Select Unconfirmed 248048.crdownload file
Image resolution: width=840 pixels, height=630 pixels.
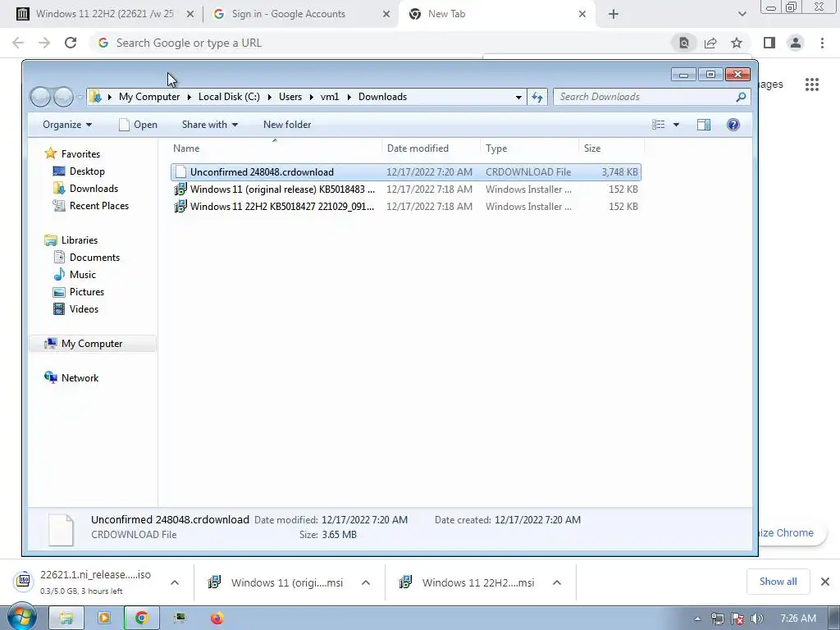click(405, 172)
